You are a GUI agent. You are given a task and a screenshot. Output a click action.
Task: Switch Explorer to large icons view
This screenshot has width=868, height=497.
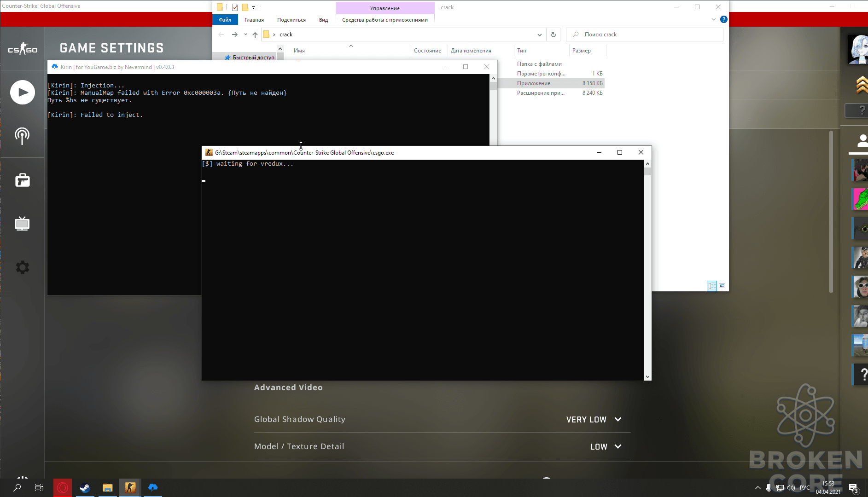pyautogui.click(x=722, y=286)
